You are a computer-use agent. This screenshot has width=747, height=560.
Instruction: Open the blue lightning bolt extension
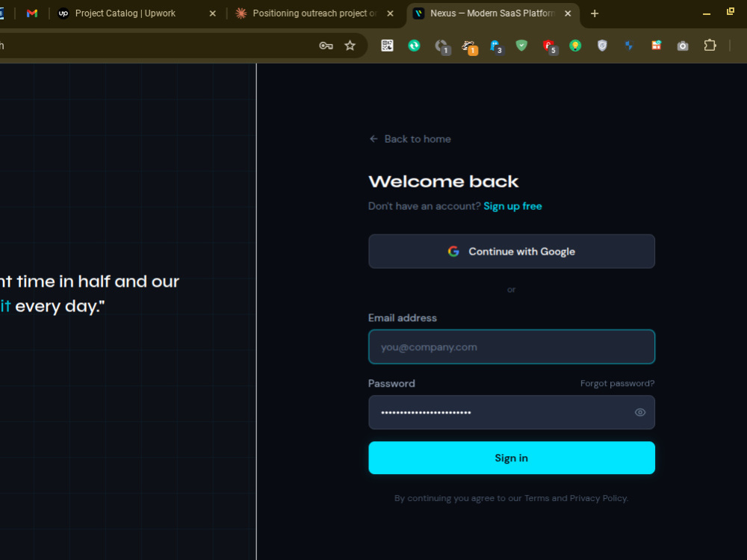[629, 46]
